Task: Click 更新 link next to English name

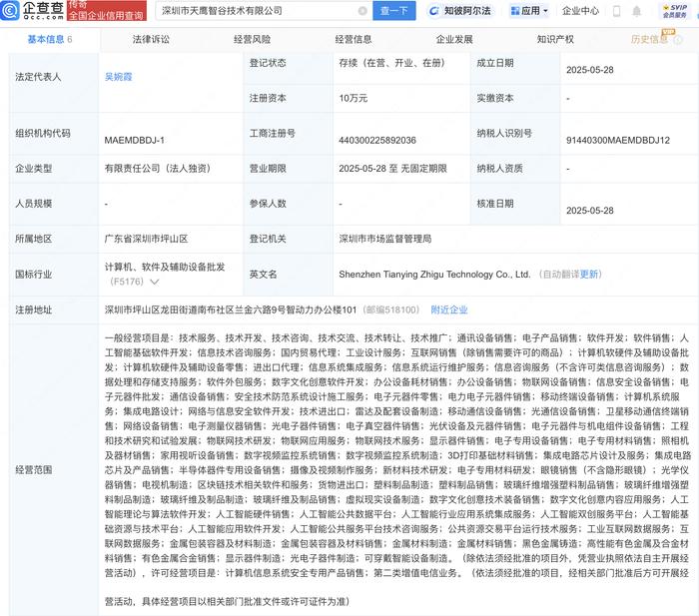Action: (589, 275)
